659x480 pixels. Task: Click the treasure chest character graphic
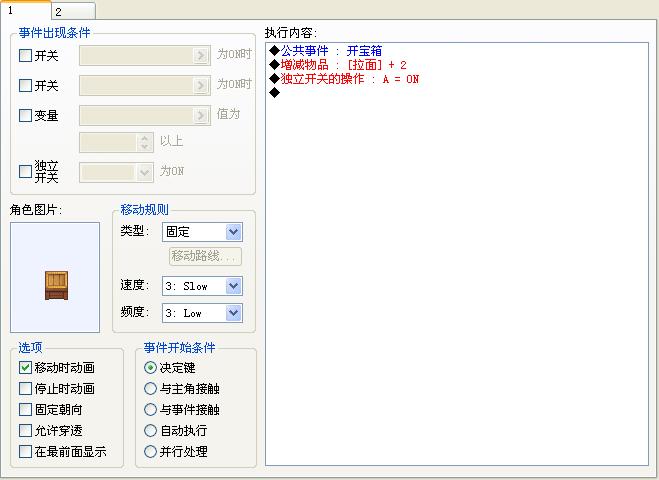click(x=56, y=285)
